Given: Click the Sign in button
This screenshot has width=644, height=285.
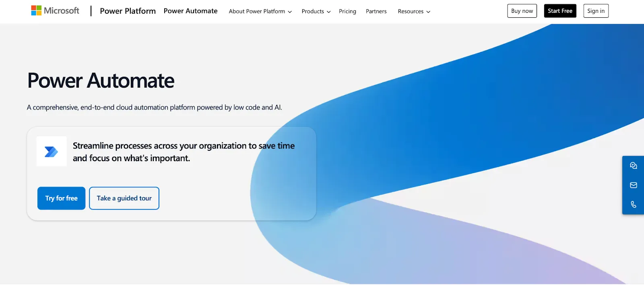Looking at the screenshot, I should [596, 11].
